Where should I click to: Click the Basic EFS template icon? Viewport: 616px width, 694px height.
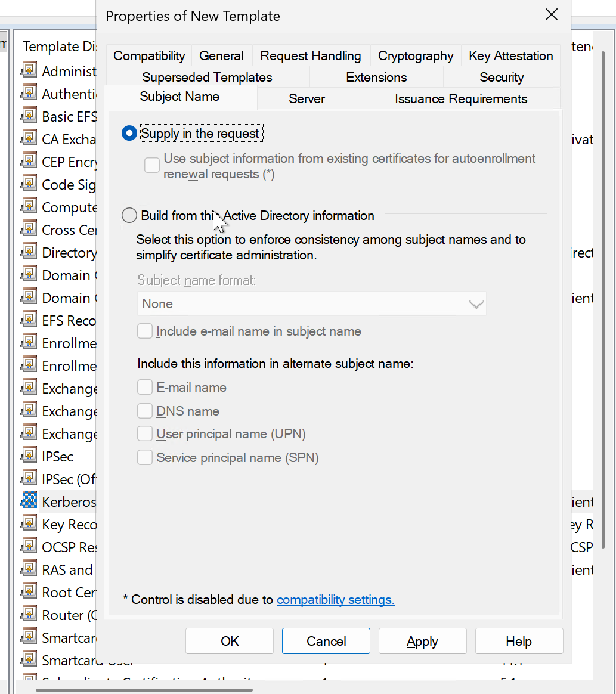pos(29,116)
